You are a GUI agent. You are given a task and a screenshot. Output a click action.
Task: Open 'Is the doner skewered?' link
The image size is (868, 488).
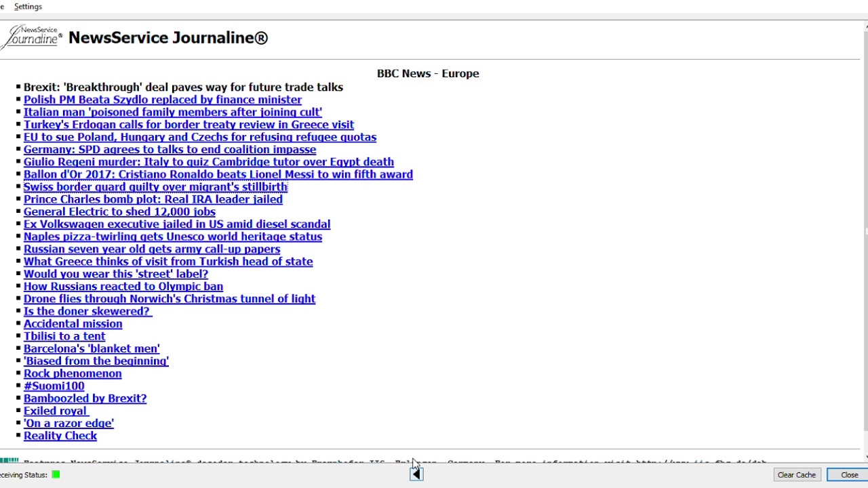(x=87, y=311)
